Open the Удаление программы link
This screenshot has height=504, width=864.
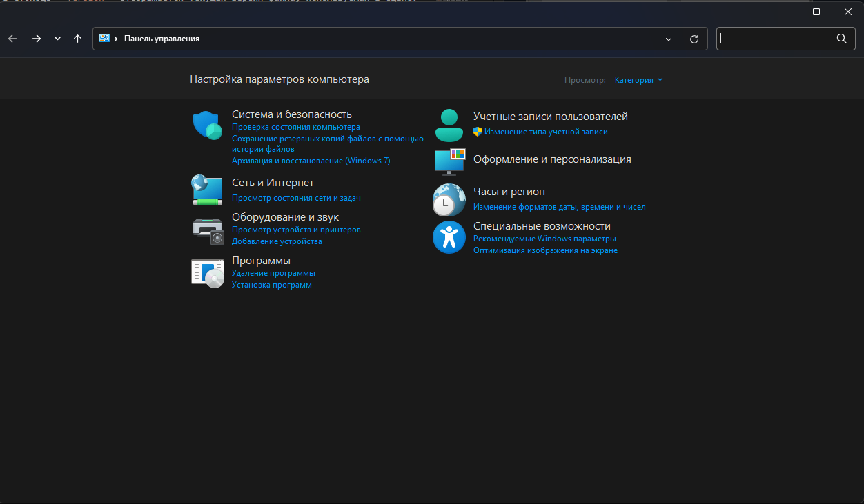pyautogui.click(x=273, y=274)
